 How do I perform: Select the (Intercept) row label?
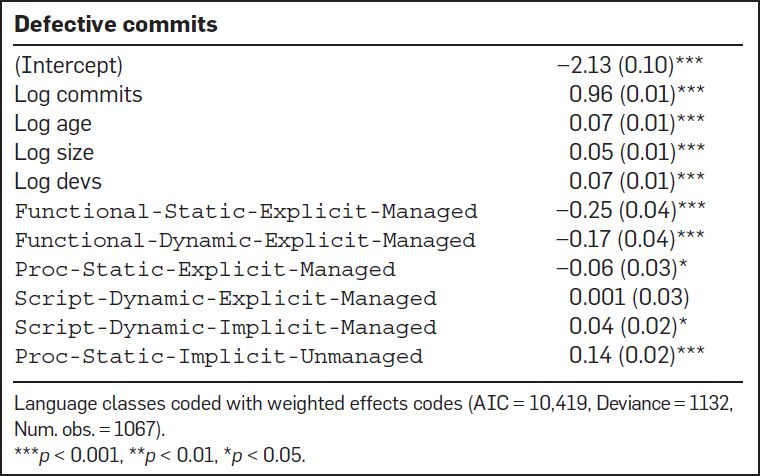pos(67,66)
